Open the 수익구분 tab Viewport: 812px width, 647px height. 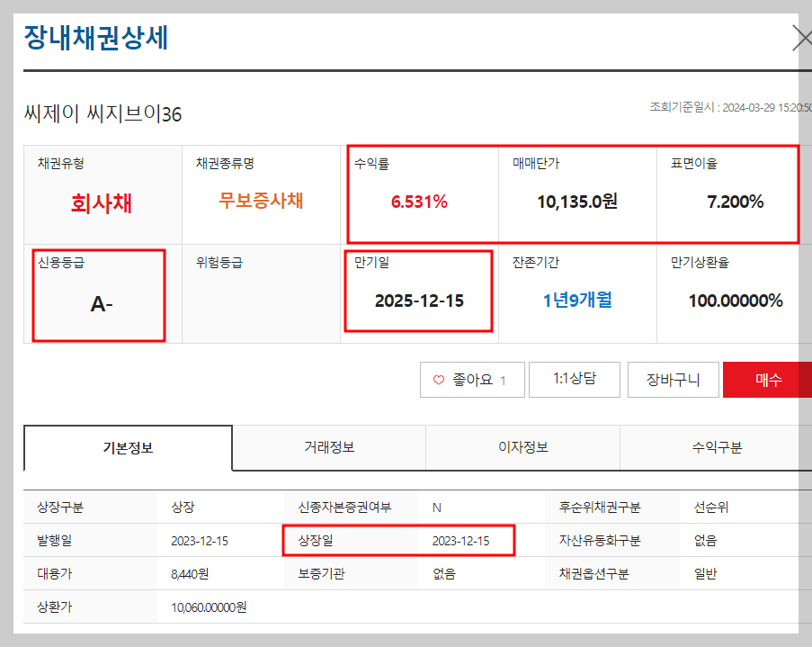point(717,447)
